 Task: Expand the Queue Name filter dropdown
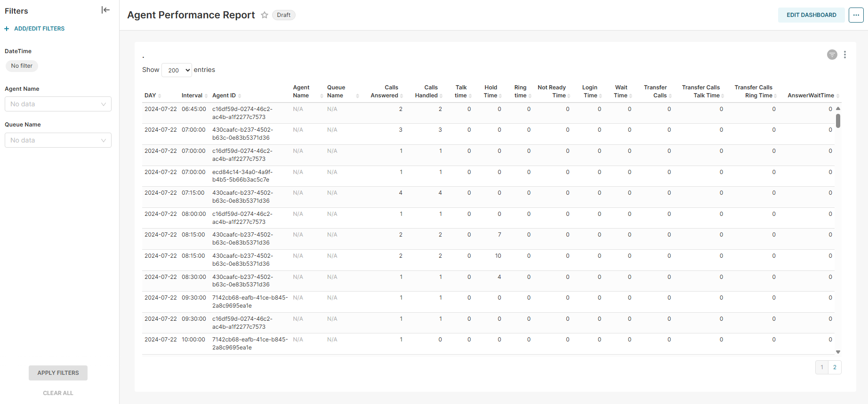tap(58, 140)
